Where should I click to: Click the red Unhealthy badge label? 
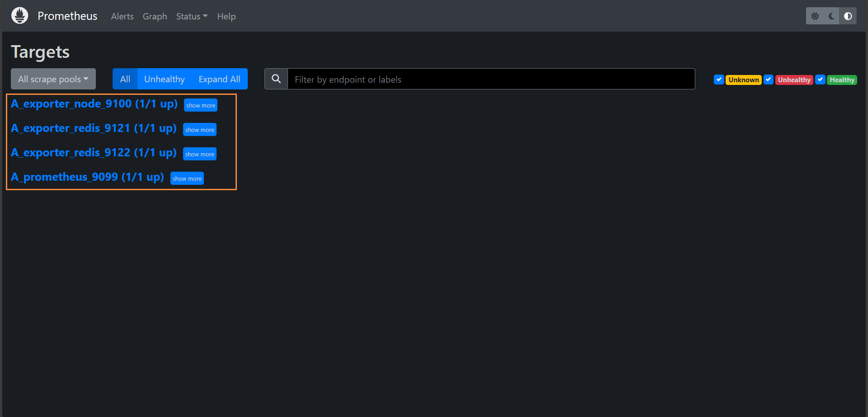[x=794, y=80]
